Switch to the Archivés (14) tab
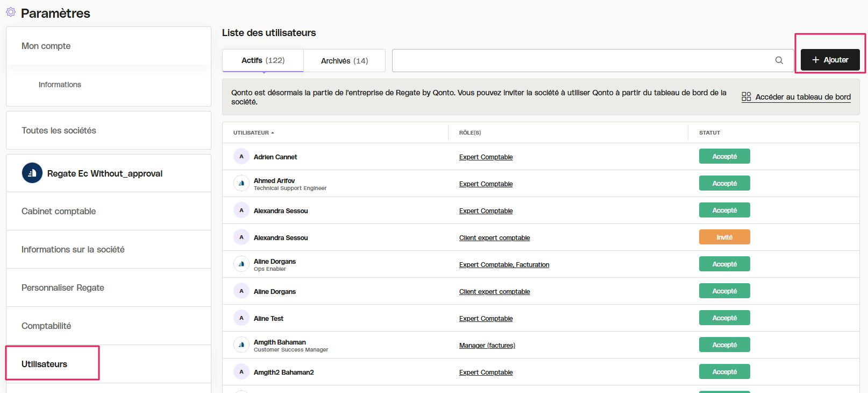 coord(345,60)
